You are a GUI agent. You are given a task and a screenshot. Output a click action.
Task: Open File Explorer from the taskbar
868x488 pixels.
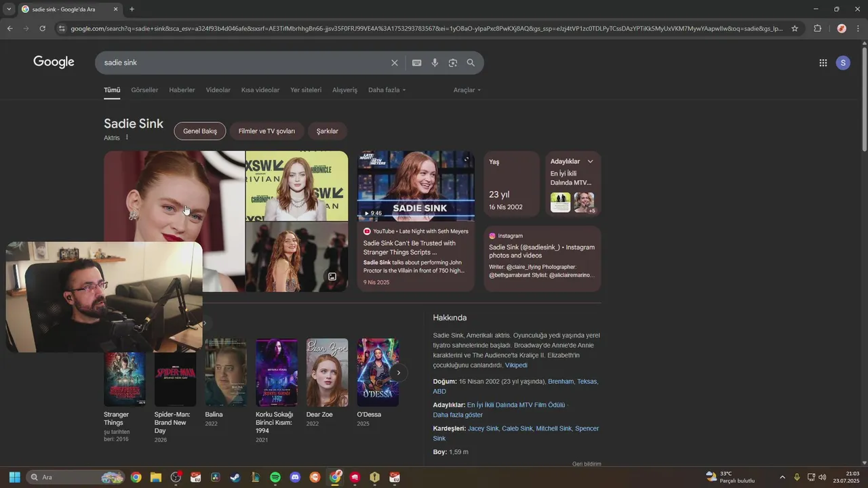[x=155, y=477]
